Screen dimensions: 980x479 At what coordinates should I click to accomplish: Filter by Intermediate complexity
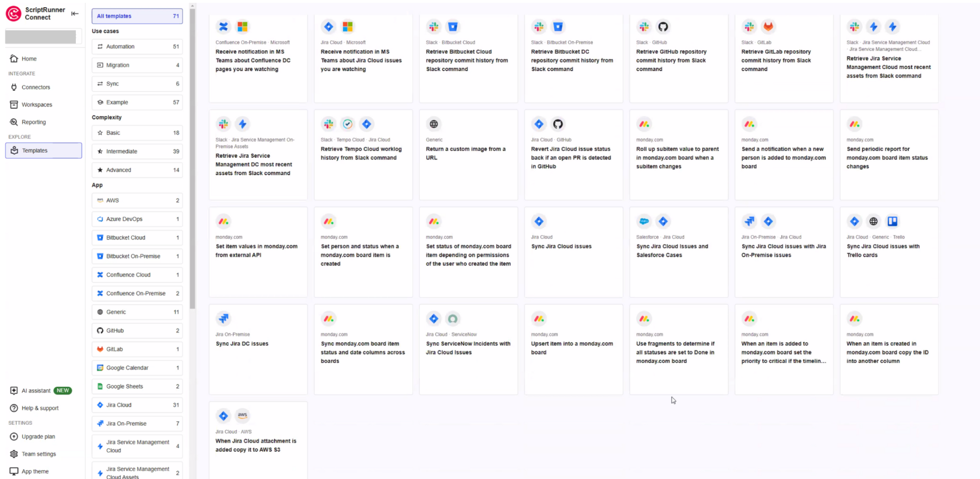(x=137, y=152)
